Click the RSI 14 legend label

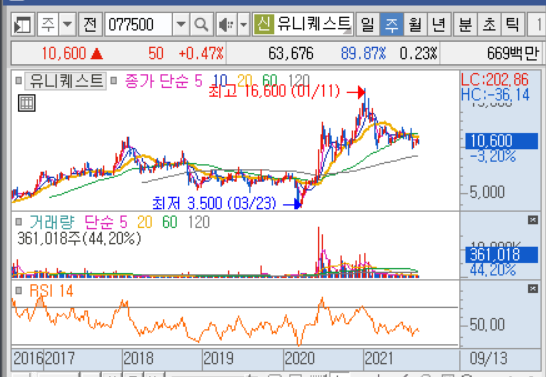(51, 290)
